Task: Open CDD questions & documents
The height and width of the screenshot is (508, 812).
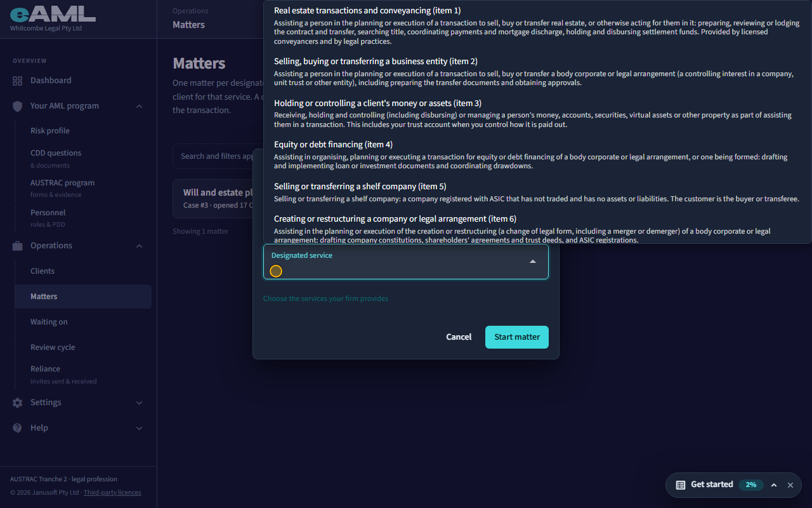Action: [x=83, y=158]
